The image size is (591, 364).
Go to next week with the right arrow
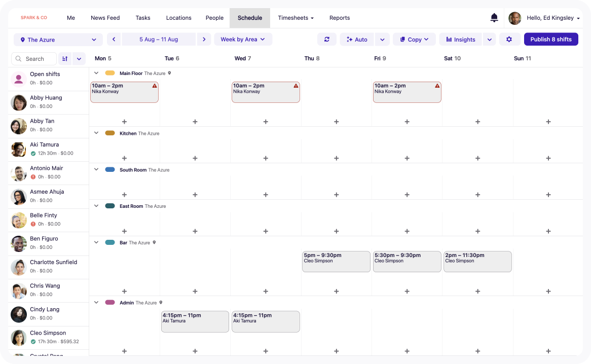tap(204, 39)
